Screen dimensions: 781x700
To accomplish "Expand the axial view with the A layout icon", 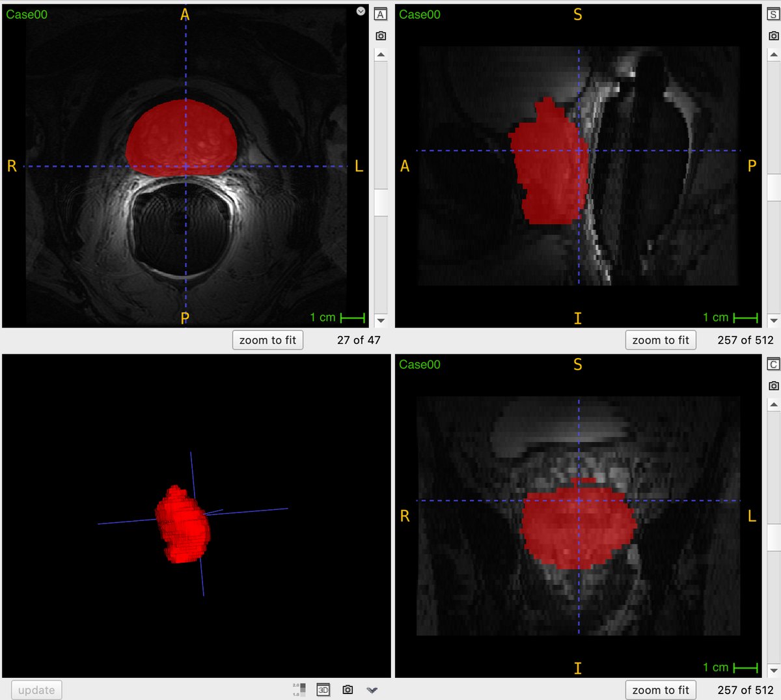I will [x=381, y=14].
